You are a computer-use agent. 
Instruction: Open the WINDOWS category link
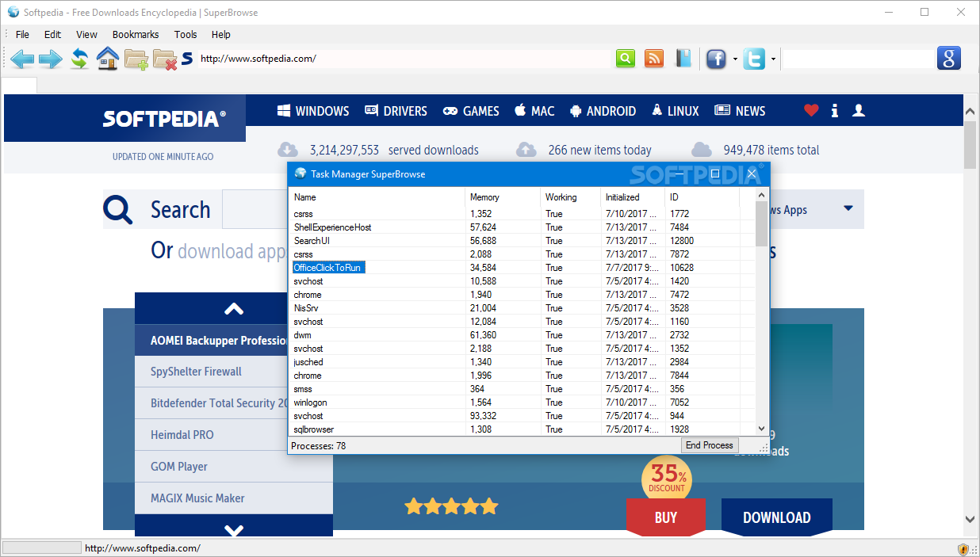[313, 111]
